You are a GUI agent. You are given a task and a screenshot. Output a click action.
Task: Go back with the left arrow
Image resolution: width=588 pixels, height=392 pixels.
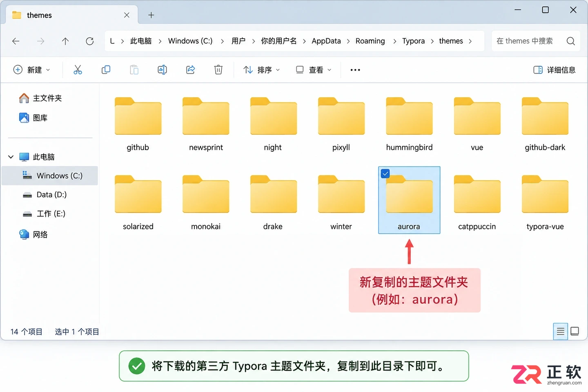point(16,41)
